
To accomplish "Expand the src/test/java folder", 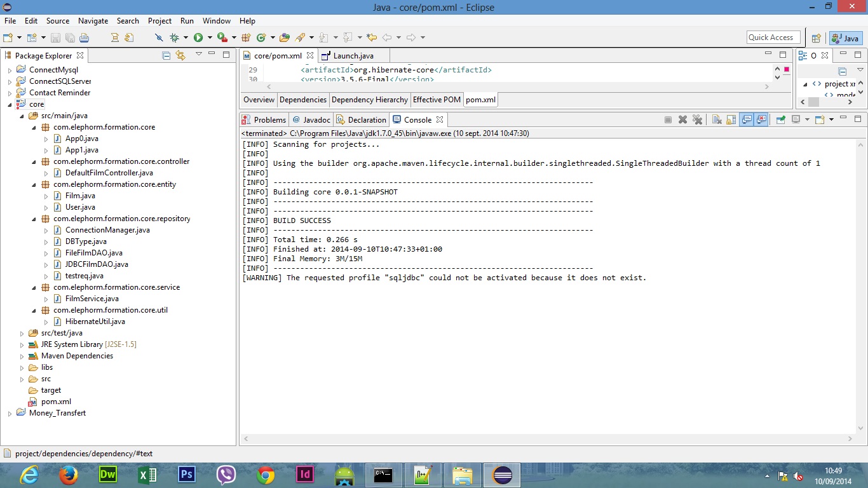I will click(x=22, y=333).
